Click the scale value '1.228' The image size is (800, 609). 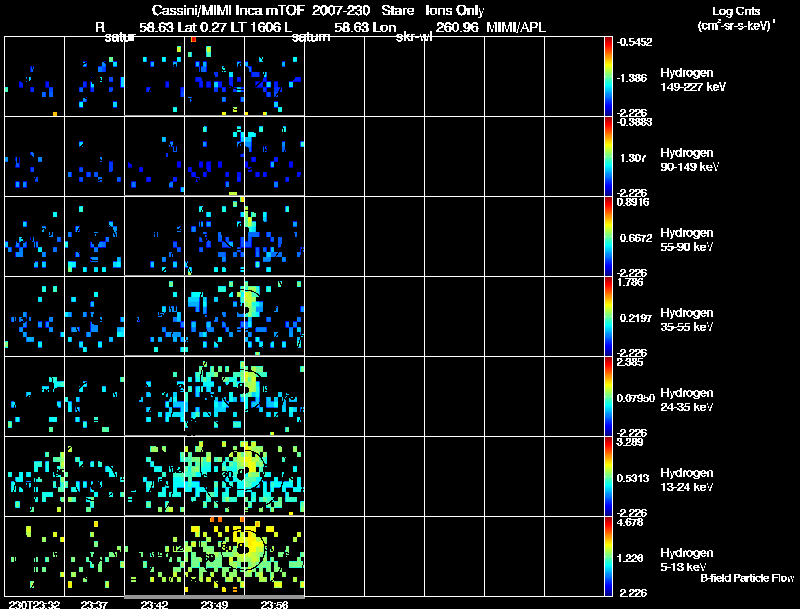click(x=631, y=558)
